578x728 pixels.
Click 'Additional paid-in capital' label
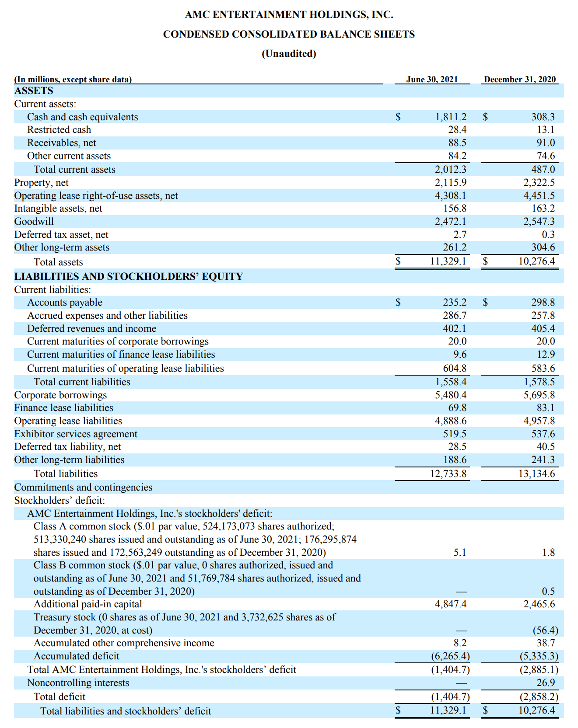point(88,604)
